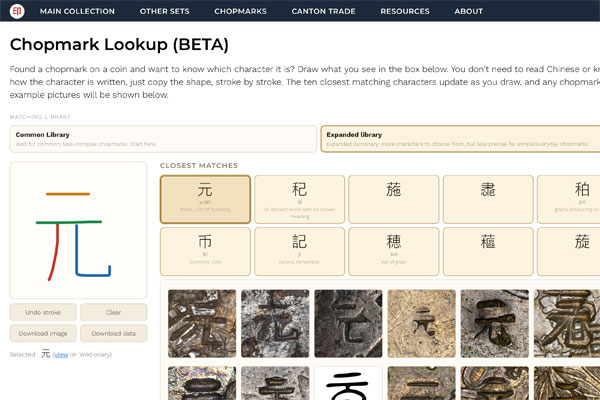Open the white background ink-drawn character thumbnail
The image size is (600, 400).
pos(348,383)
